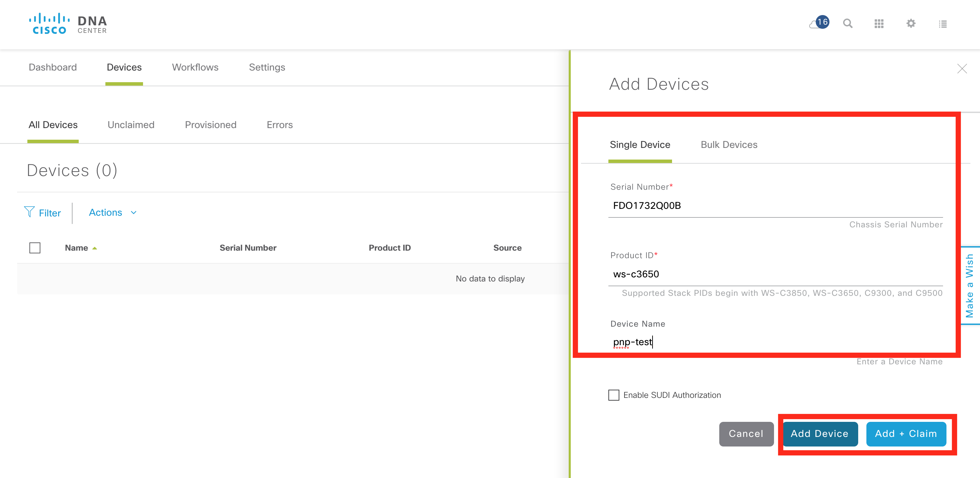The image size is (980, 478).
Task: Open the Workflows tab
Action: click(x=195, y=67)
